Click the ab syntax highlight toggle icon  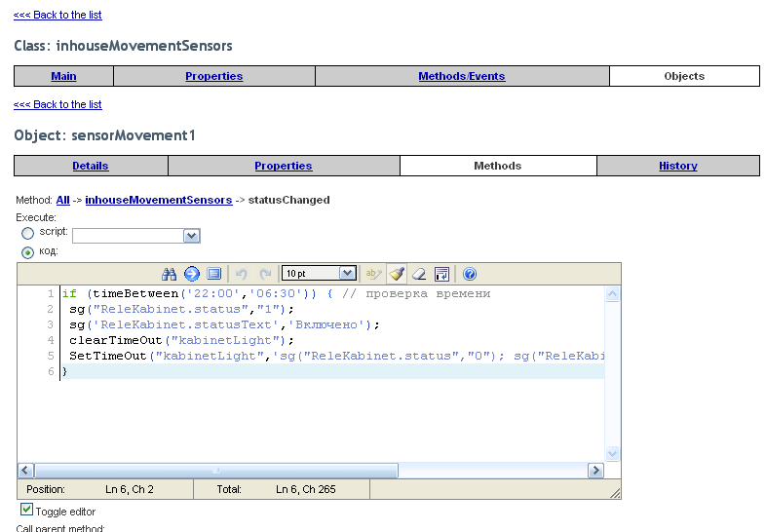(x=373, y=274)
